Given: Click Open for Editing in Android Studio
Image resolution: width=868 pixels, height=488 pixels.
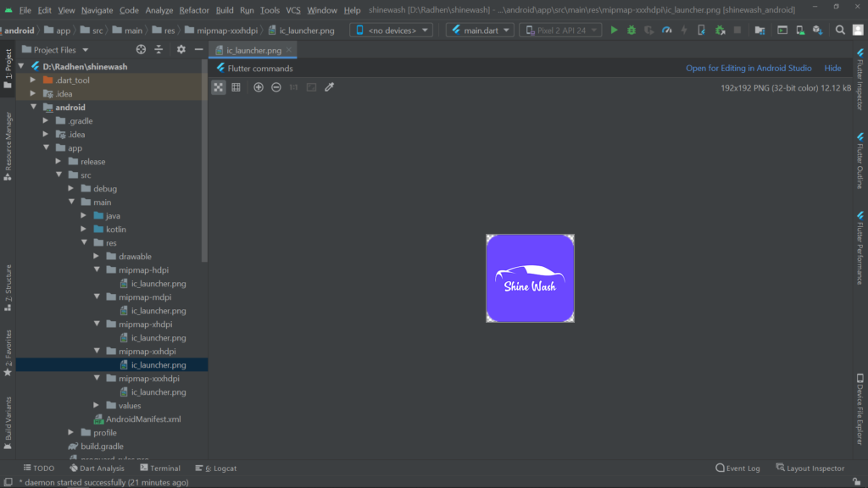Looking at the screenshot, I should tap(748, 69).
